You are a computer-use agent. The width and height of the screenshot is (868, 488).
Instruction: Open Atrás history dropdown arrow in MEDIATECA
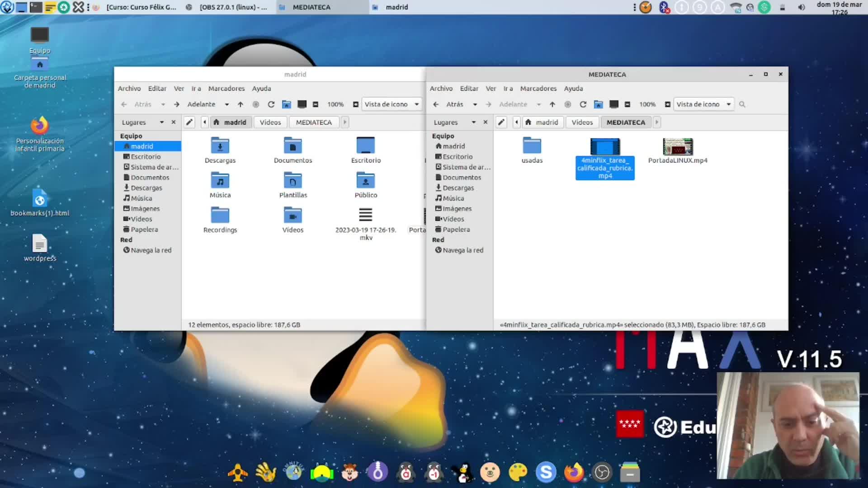click(x=475, y=104)
